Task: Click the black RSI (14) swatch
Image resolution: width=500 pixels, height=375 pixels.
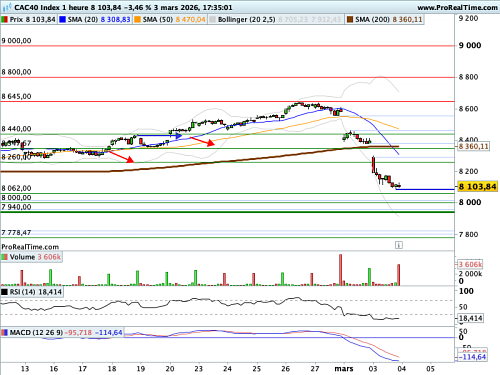Action: [5, 292]
